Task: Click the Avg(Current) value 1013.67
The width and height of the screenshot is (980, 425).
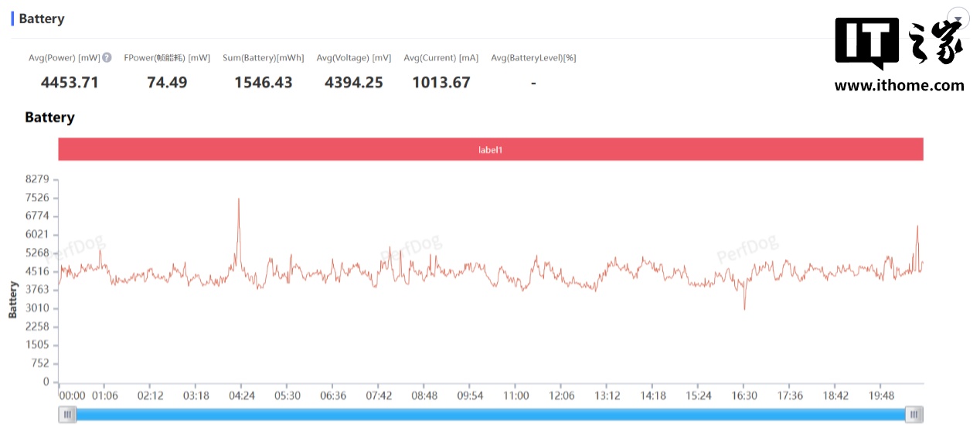Action: coord(441,82)
